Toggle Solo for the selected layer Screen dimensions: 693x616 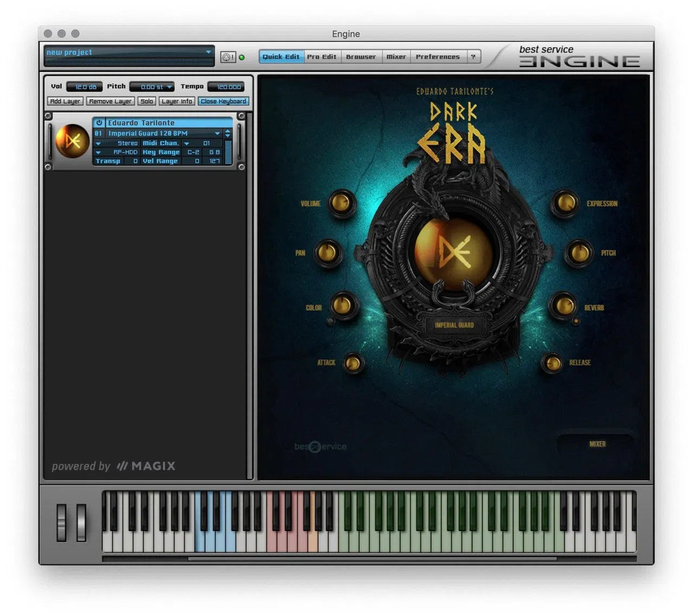(x=147, y=101)
